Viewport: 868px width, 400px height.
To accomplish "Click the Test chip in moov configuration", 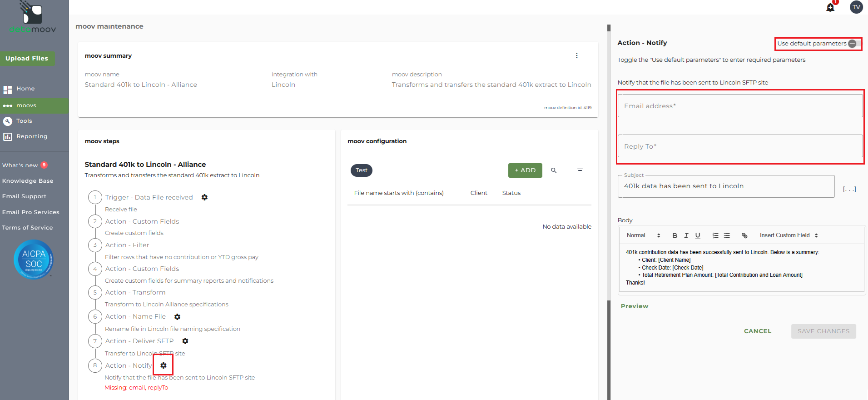I will 362,170.
